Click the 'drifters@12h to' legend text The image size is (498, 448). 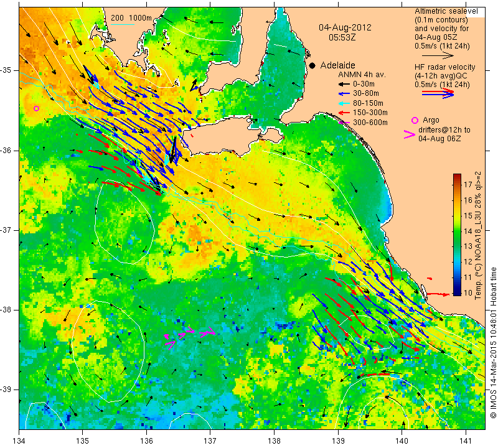pyautogui.click(x=444, y=130)
